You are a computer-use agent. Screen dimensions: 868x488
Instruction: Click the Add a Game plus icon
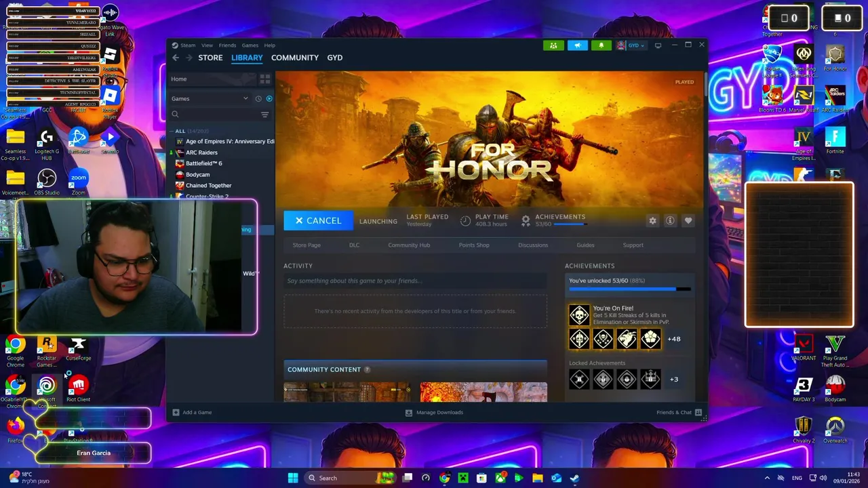[x=176, y=412]
